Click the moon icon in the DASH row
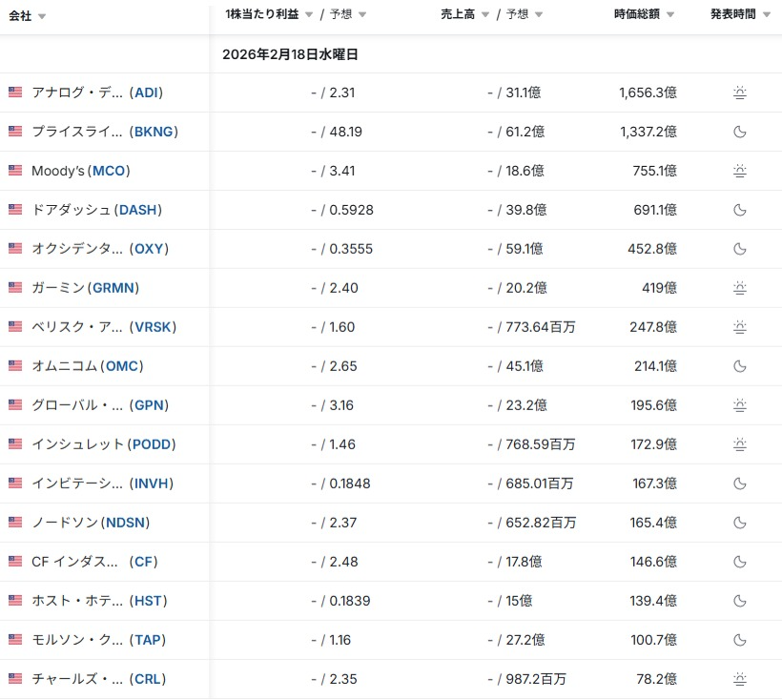The height and width of the screenshot is (700, 782). click(x=739, y=210)
